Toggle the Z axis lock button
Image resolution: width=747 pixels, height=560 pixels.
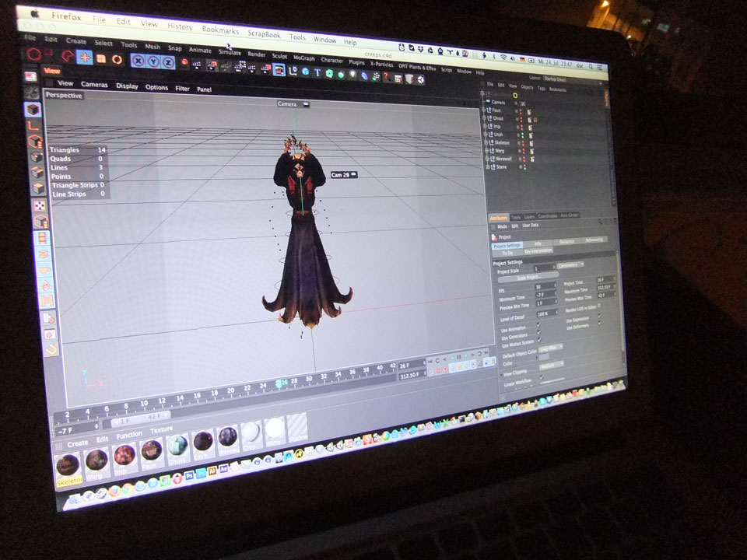pos(167,62)
